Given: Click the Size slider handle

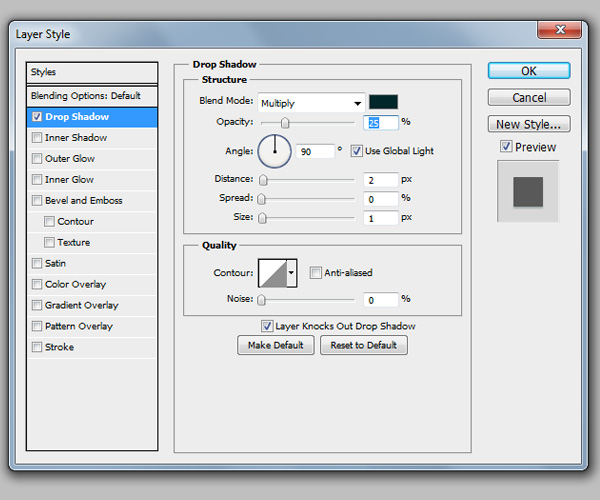Looking at the screenshot, I should [262, 218].
